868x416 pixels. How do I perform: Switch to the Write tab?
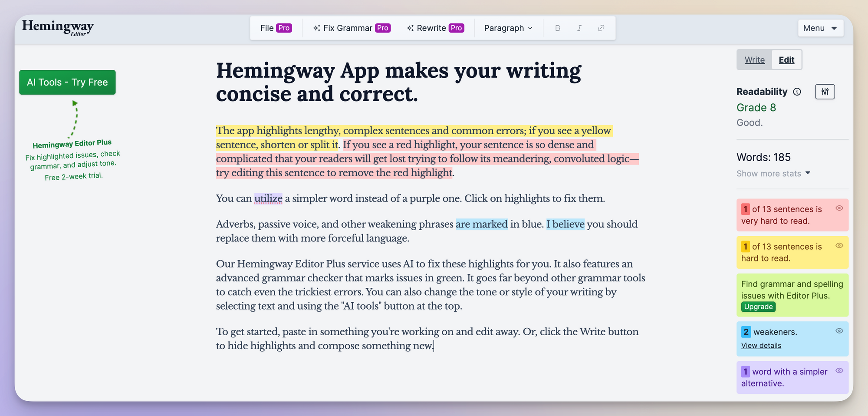pos(754,60)
